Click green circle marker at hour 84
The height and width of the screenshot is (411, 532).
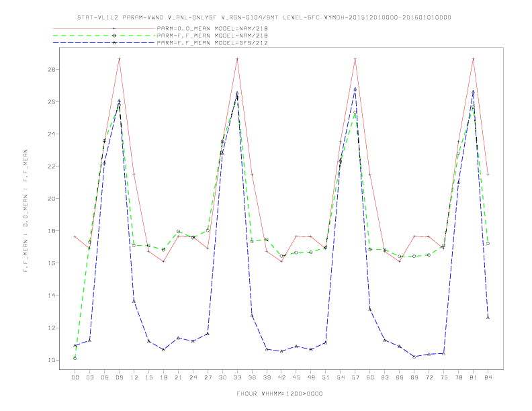pos(488,244)
